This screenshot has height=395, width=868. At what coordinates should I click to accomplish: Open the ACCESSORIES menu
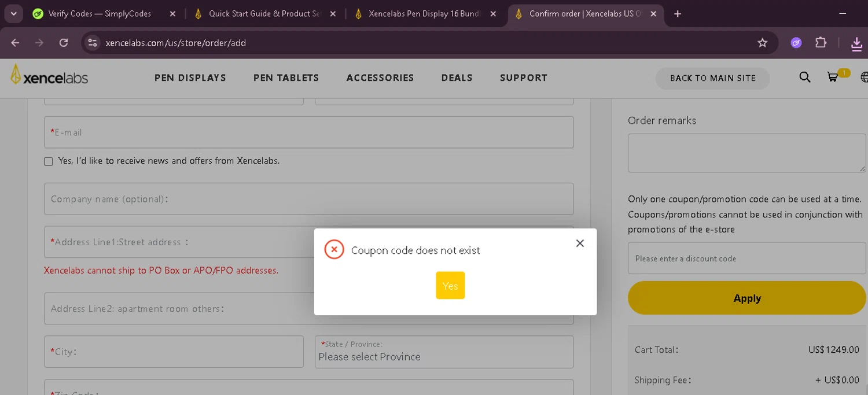380,77
